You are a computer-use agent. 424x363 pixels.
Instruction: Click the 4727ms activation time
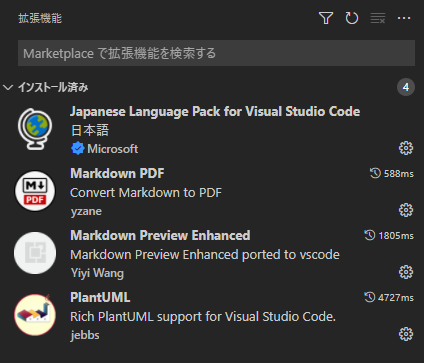pos(396,298)
